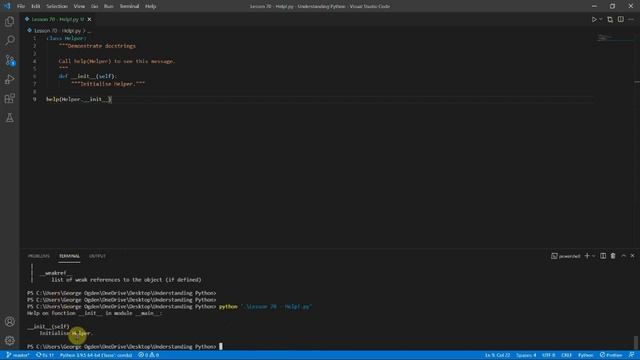Split the editor right
640x360 pixels.
tap(620, 19)
